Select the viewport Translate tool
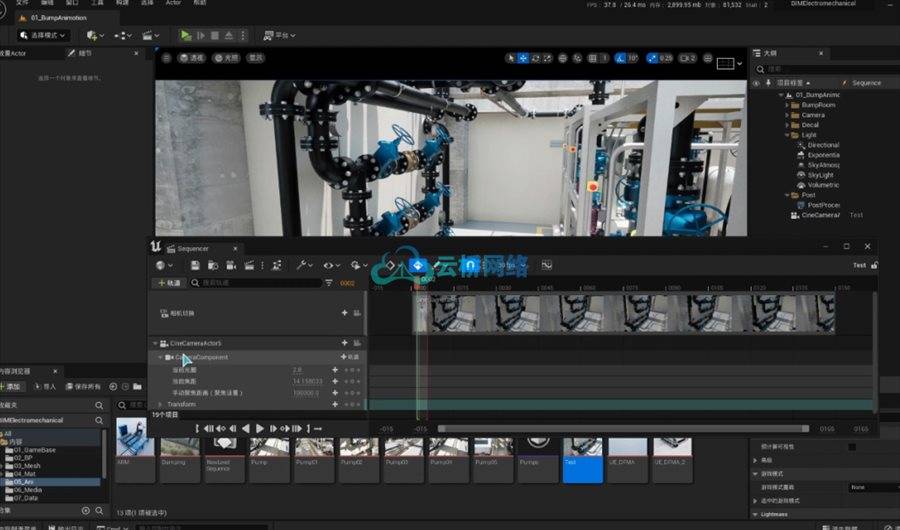The height and width of the screenshot is (530, 900). click(523, 58)
